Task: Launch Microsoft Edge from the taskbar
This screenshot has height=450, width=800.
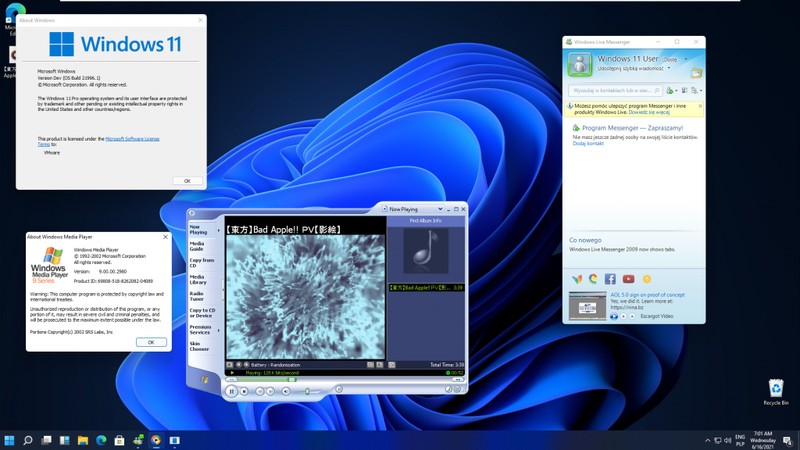Action: pyautogui.click(x=101, y=440)
